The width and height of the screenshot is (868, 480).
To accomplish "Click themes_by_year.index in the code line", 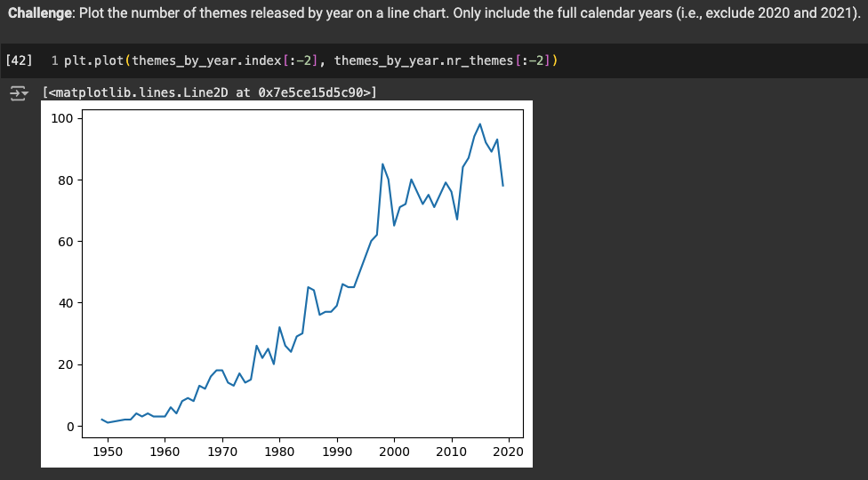I will click(x=207, y=60).
